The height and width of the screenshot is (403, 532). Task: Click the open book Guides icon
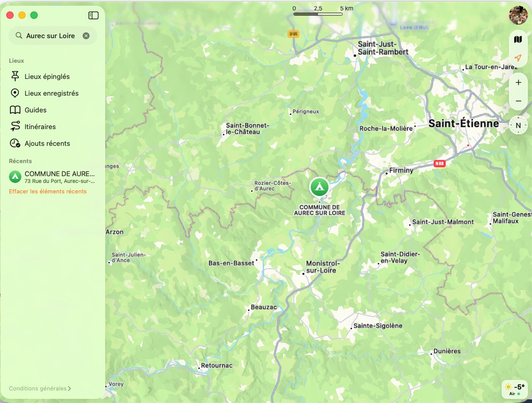click(x=15, y=110)
